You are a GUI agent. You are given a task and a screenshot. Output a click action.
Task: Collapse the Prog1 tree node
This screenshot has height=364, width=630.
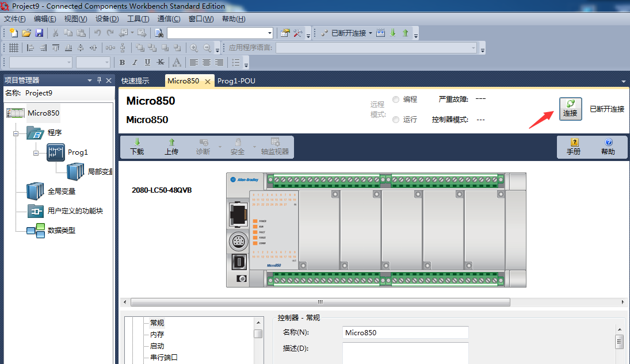(36, 153)
